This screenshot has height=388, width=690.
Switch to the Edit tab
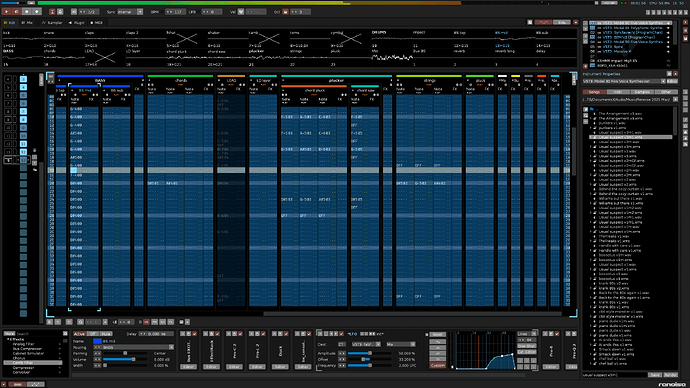9,22
